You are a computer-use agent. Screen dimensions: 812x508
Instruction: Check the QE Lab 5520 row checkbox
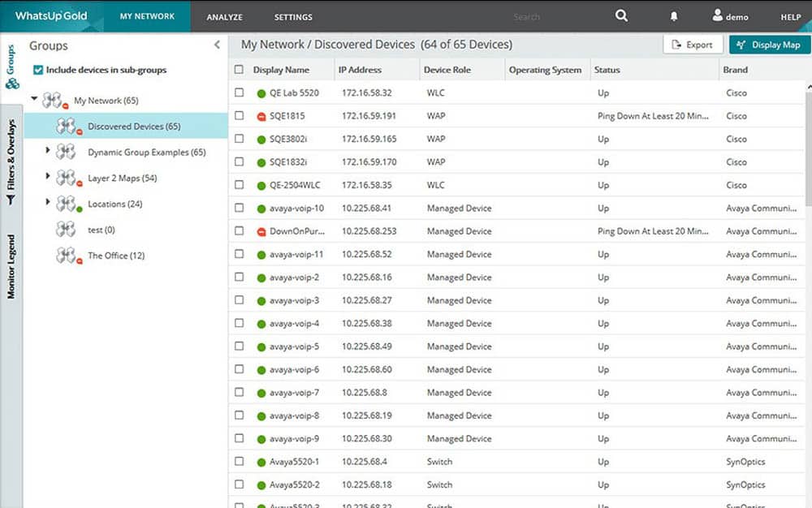(x=239, y=93)
